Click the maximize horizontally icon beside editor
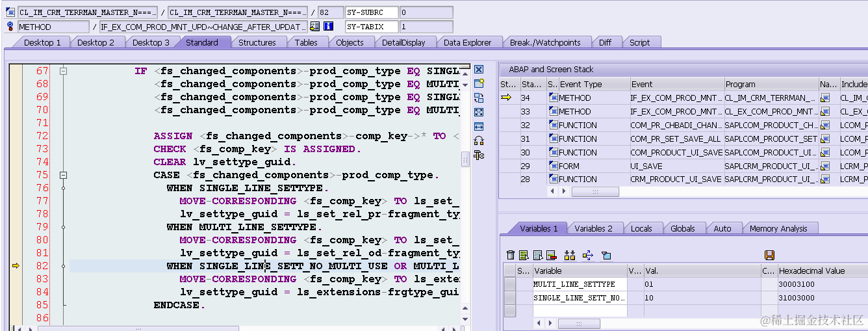Image resolution: width=868 pixels, height=331 pixels. (x=479, y=126)
